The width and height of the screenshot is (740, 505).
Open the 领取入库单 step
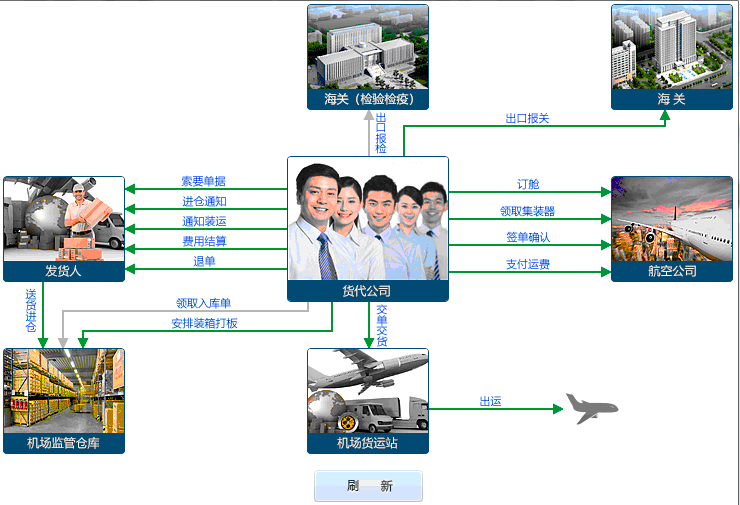203,303
